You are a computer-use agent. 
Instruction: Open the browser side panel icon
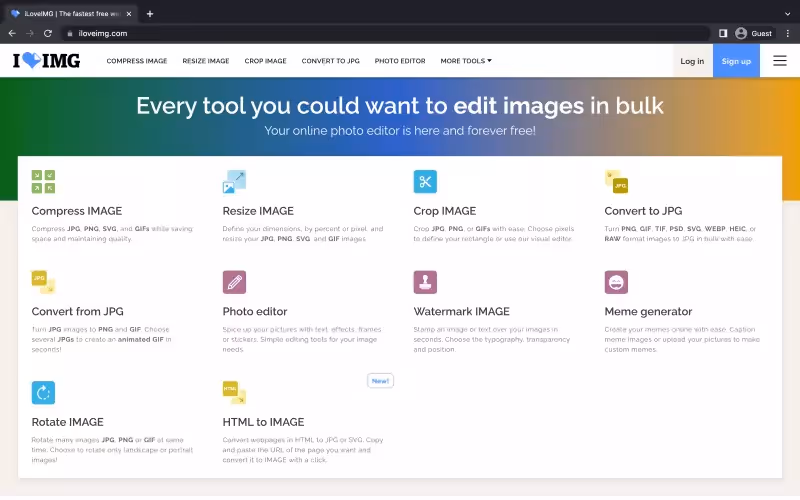pos(723,33)
